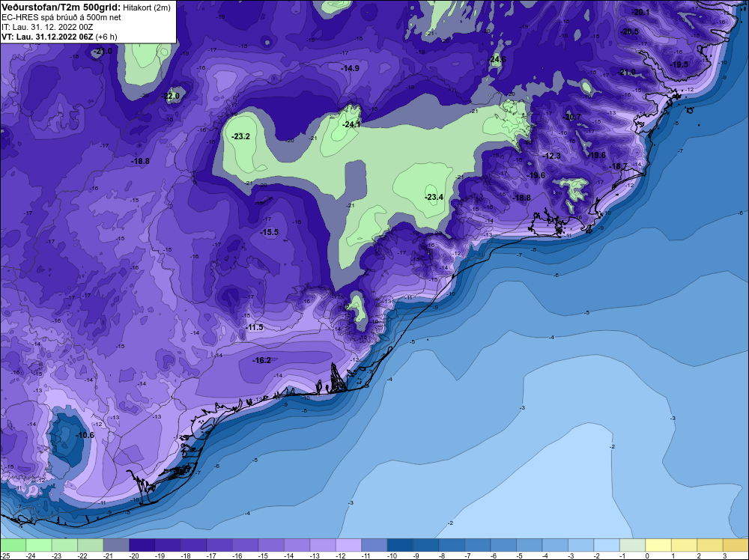
Task: Click the -20.5 temperature value
Action: (630, 32)
